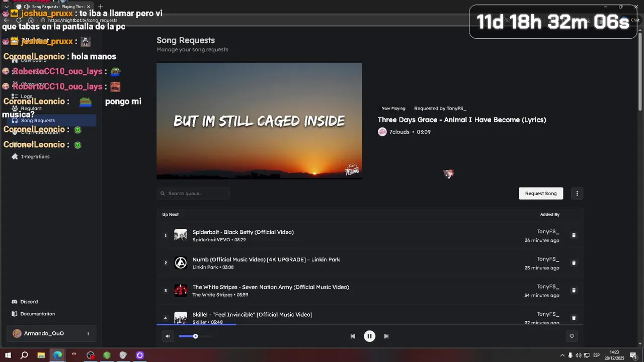Open the Logs page
This screenshot has height=362, width=644.
point(22,97)
